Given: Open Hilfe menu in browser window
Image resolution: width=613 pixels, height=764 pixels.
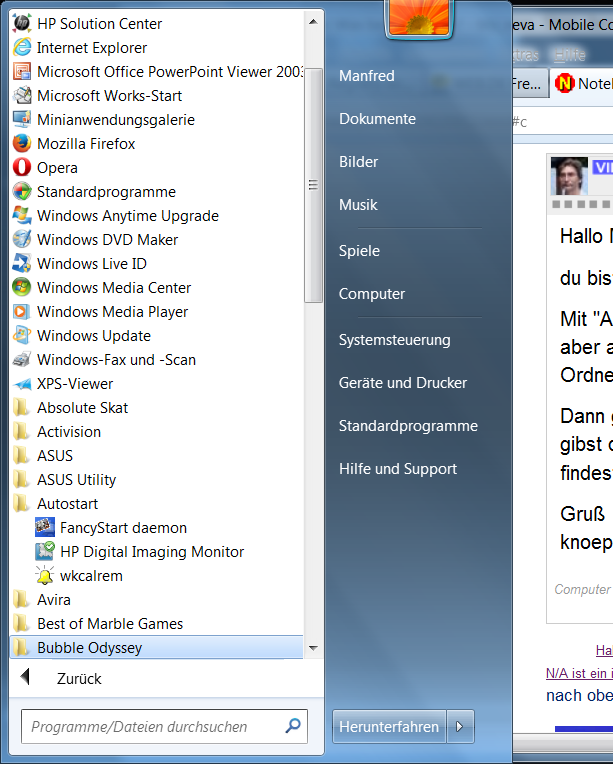Looking at the screenshot, I should point(570,55).
